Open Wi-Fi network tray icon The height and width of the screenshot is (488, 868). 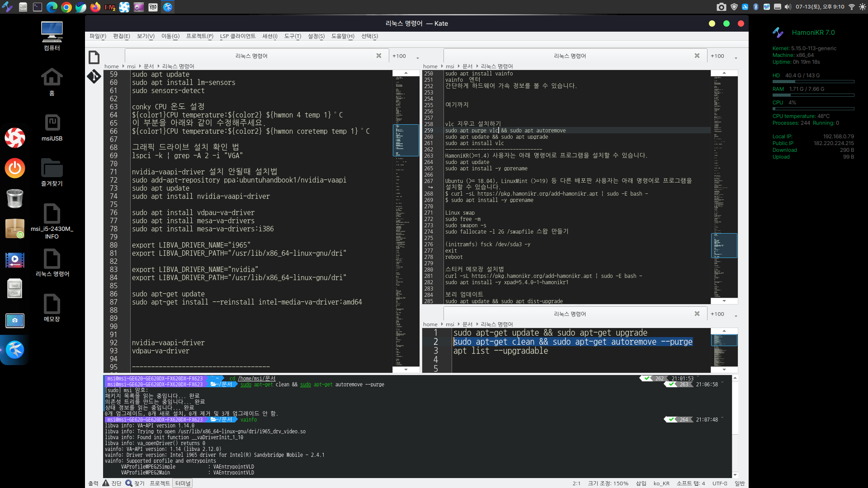tap(852, 7)
